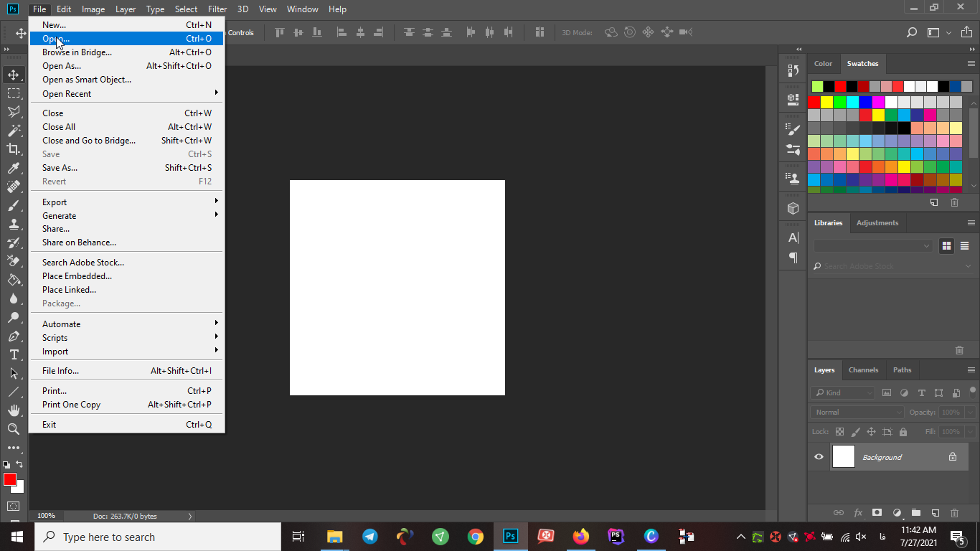Open the Normal blend mode dropdown
The width and height of the screenshot is (980, 551).
[x=858, y=413]
